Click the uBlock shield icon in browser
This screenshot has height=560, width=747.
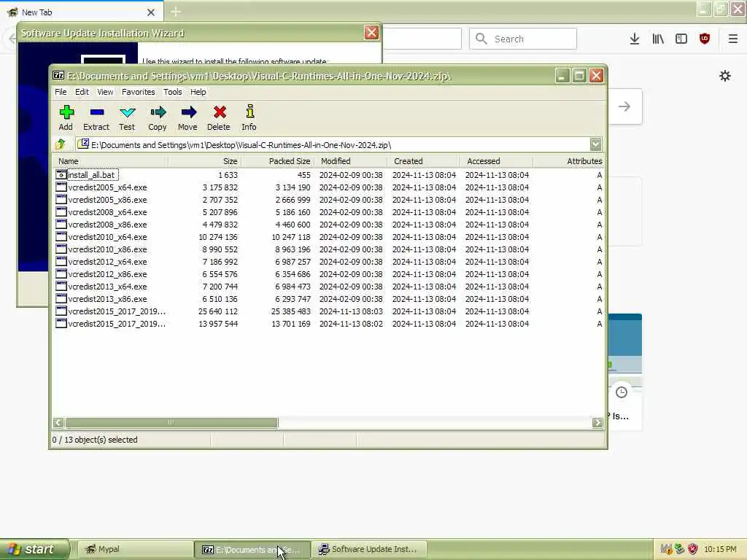pos(705,39)
